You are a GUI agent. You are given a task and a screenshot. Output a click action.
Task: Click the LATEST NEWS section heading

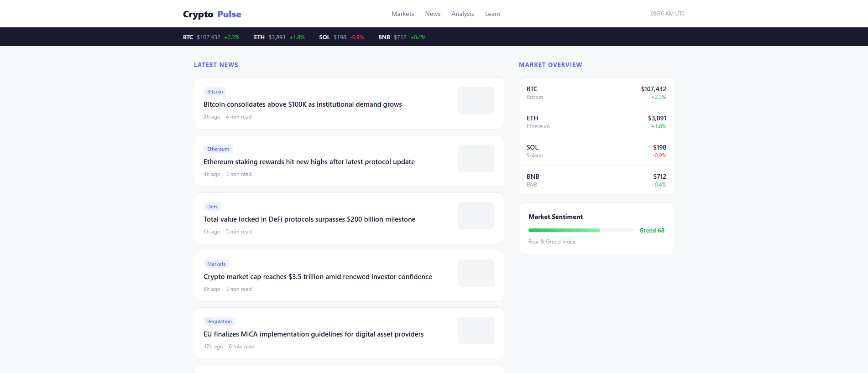(x=216, y=65)
